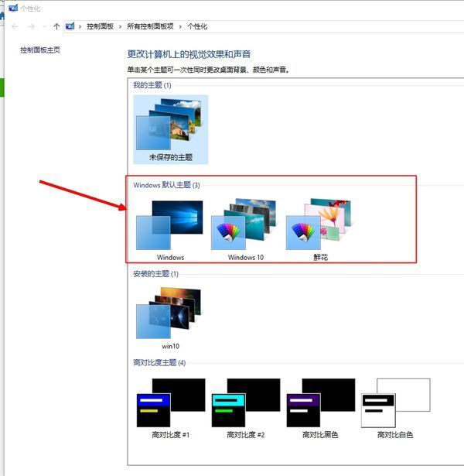Screen dimensions: 464x476
Task: Select the 未保存的主题 theme
Action: (x=171, y=129)
